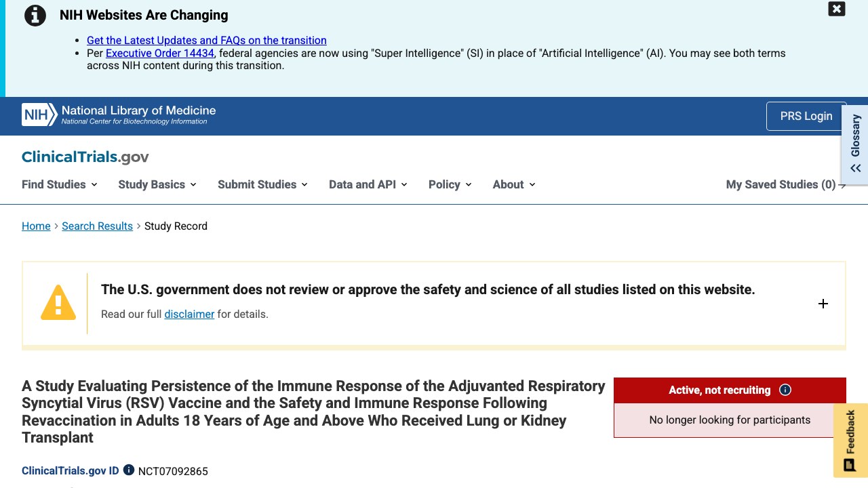This screenshot has width=868, height=488.
Task: Click the info icon in the NIH banner
Action: (35, 16)
